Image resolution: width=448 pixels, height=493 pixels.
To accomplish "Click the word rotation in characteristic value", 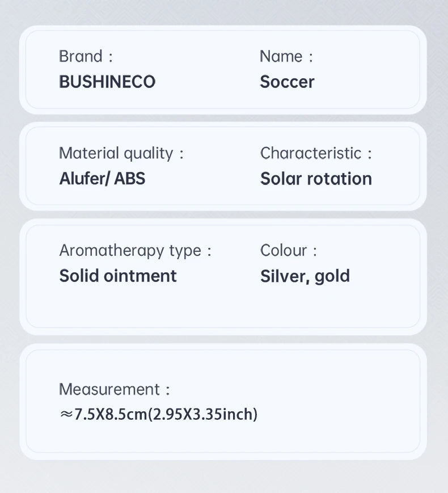I will click(340, 179).
